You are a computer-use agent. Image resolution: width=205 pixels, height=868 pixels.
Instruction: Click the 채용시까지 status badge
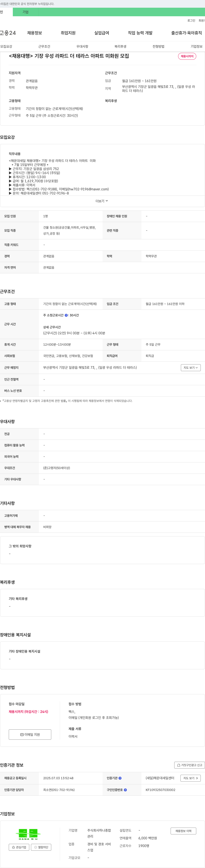click(187, 56)
